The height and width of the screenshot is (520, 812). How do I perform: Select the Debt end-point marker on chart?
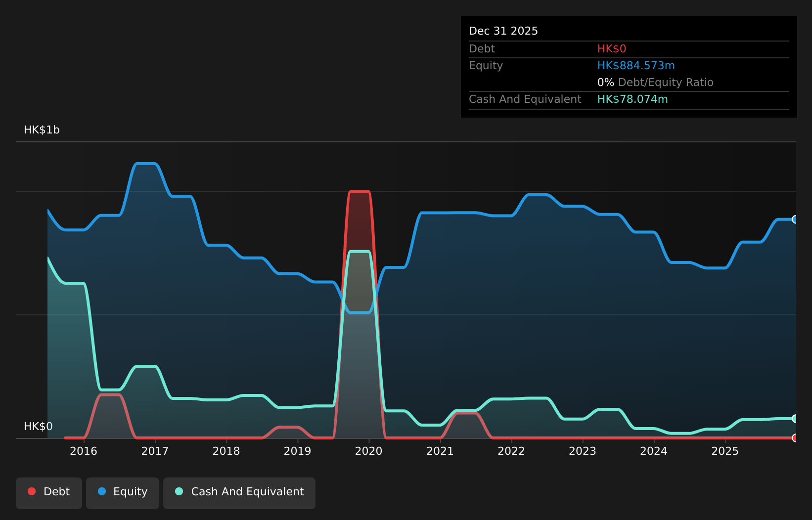(795, 438)
